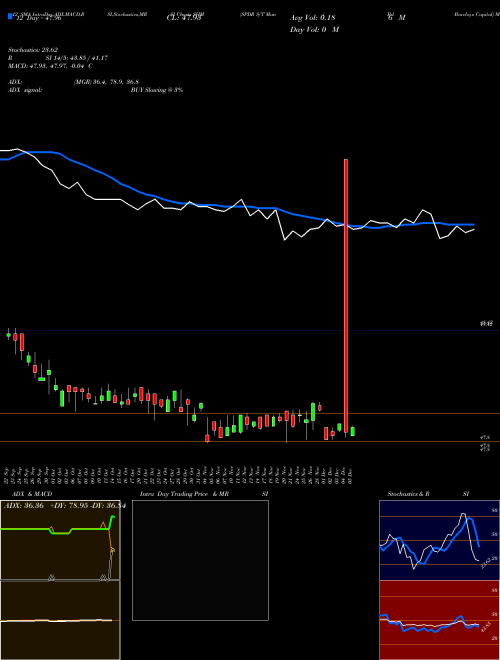
Task: Click the empty intraday price chart box
Action: point(200,560)
